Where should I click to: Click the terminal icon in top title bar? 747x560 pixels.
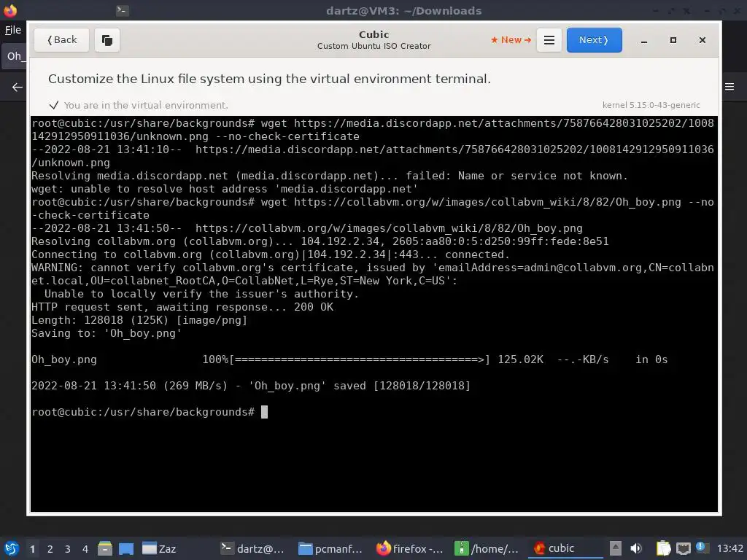tap(123, 10)
